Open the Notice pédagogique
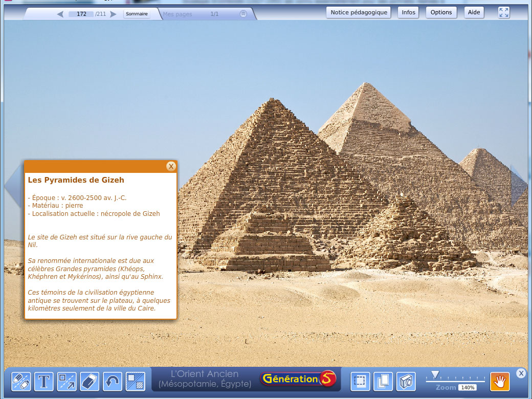532x399 pixels. (358, 12)
